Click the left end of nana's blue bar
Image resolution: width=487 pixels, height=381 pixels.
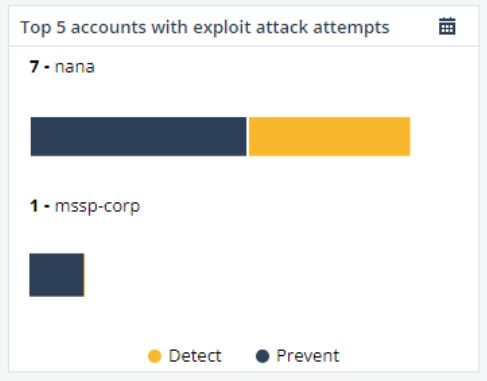[34, 136]
